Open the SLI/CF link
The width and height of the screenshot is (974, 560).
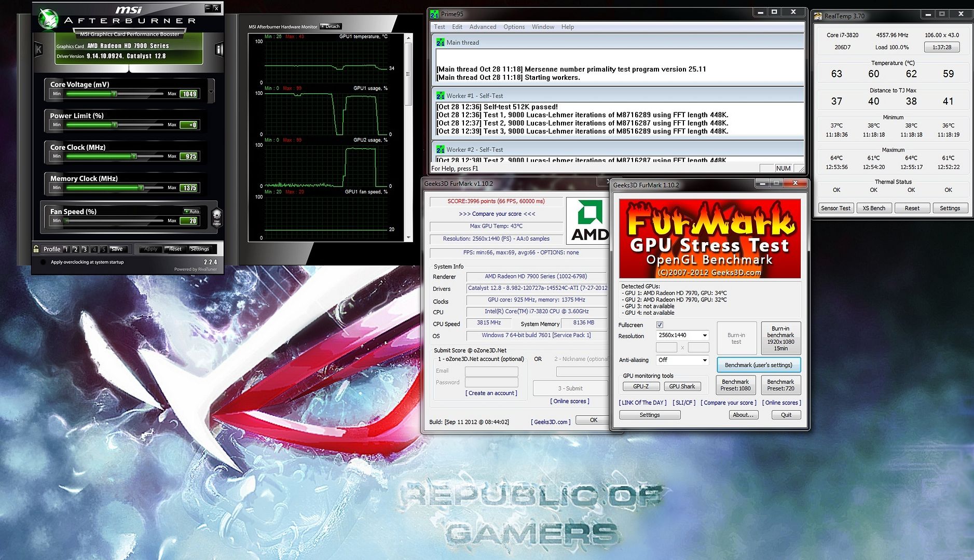pyautogui.click(x=684, y=402)
